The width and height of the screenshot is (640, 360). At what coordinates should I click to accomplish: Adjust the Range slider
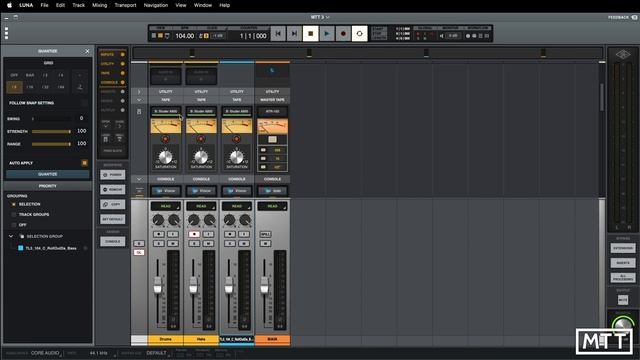click(51, 144)
